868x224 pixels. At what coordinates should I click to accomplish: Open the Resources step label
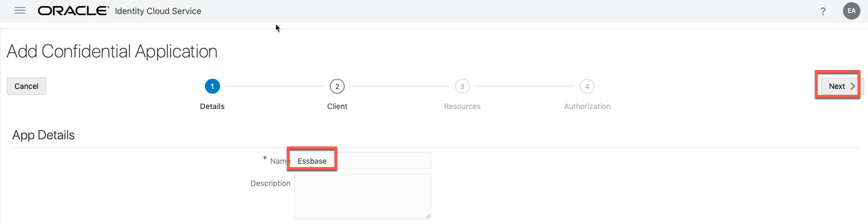coord(462,106)
